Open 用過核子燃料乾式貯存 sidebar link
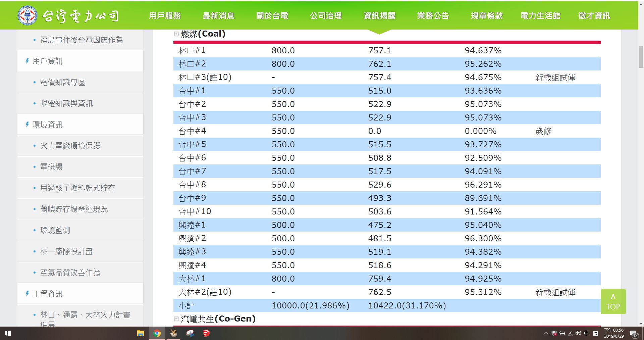 pos(78,188)
